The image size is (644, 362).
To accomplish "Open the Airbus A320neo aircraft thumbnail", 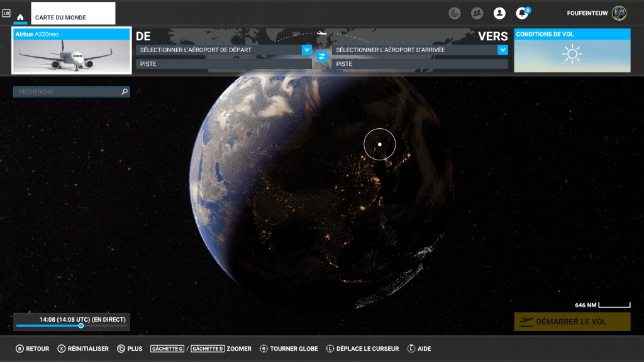I will tap(72, 50).
